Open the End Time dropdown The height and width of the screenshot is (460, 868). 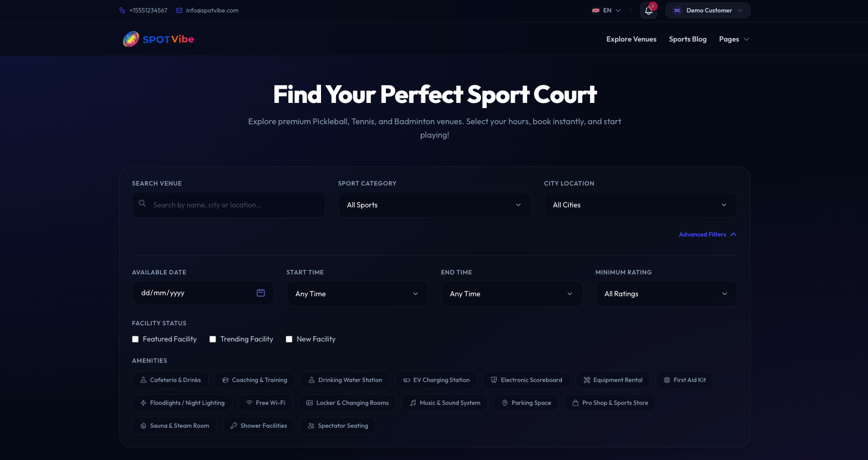point(512,294)
